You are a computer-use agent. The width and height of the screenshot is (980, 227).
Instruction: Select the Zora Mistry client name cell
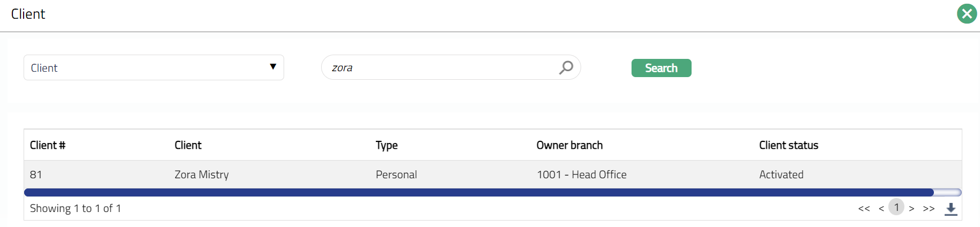click(x=202, y=175)
